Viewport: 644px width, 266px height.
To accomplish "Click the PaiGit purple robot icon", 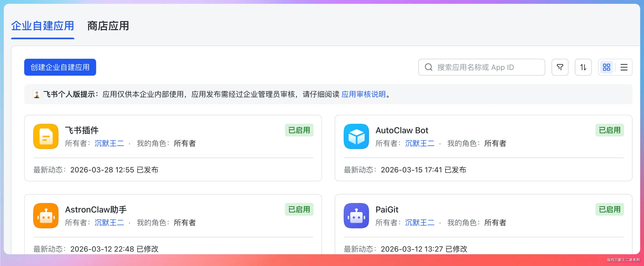I will point(356,216).
